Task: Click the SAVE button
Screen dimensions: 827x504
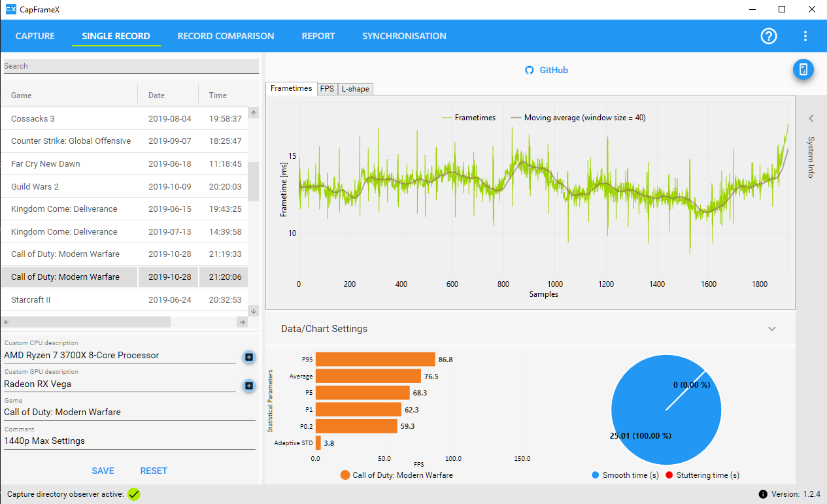Action: [x=103, y=471]
